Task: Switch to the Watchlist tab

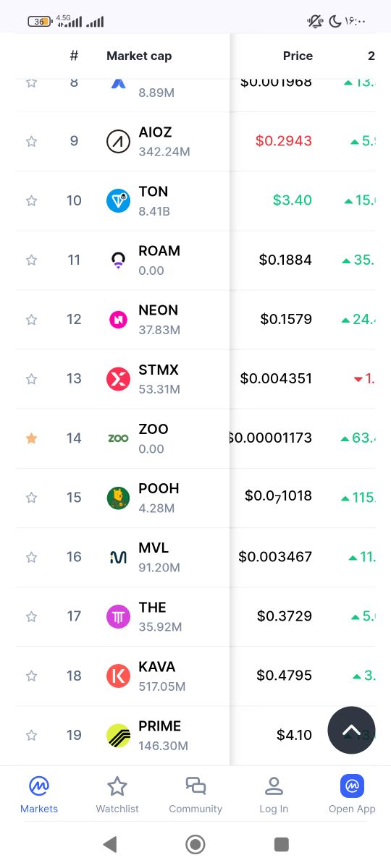Action: pyautogui.click(x=117, y=795)
